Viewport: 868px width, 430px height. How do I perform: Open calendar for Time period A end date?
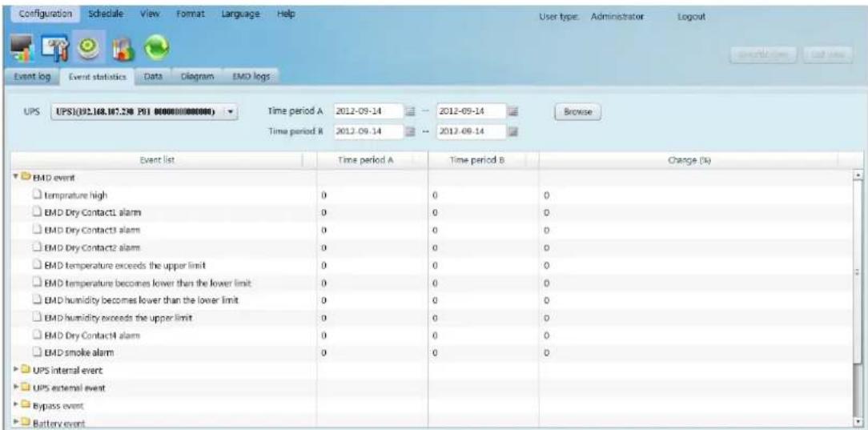[512, 112]
